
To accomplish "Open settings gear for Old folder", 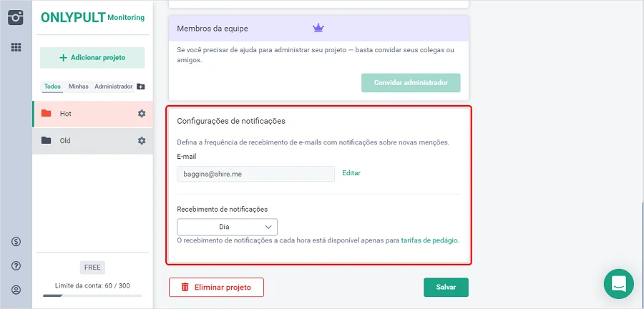I will coord(142,141).
